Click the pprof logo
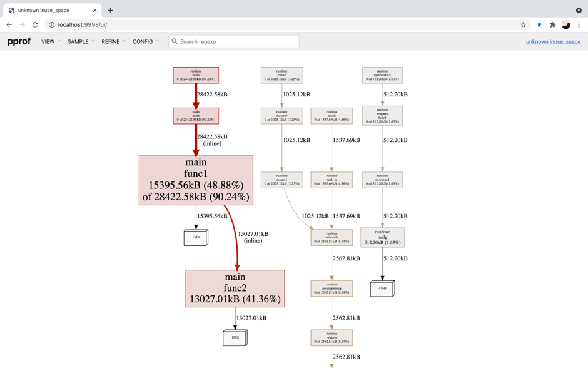The width and height of the screenshot is (588, 368). 18,41
